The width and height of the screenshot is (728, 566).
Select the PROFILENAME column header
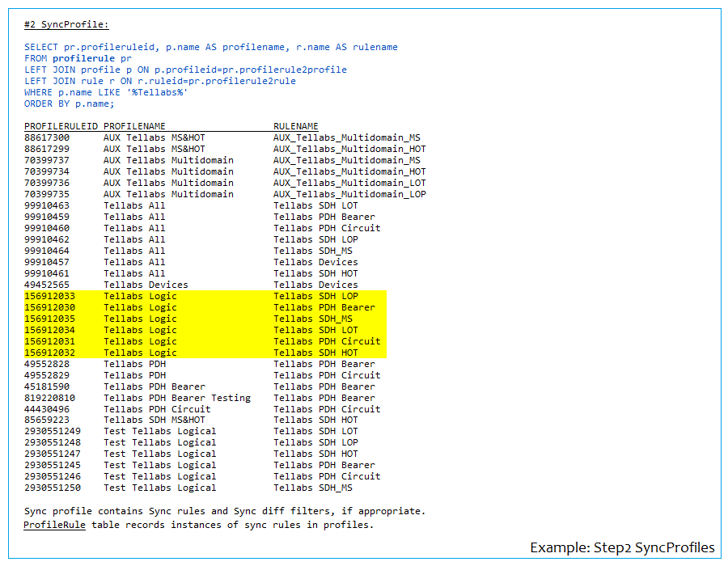[x=134, y=126]
